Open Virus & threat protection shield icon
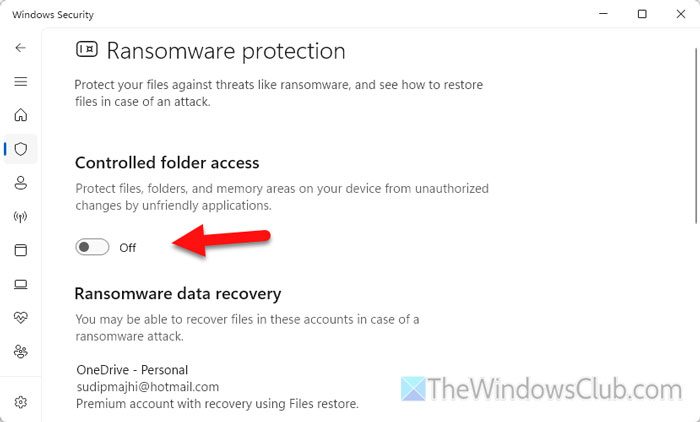Image resolution: width=700 pixels, height=422 pixels. [20, 149]
